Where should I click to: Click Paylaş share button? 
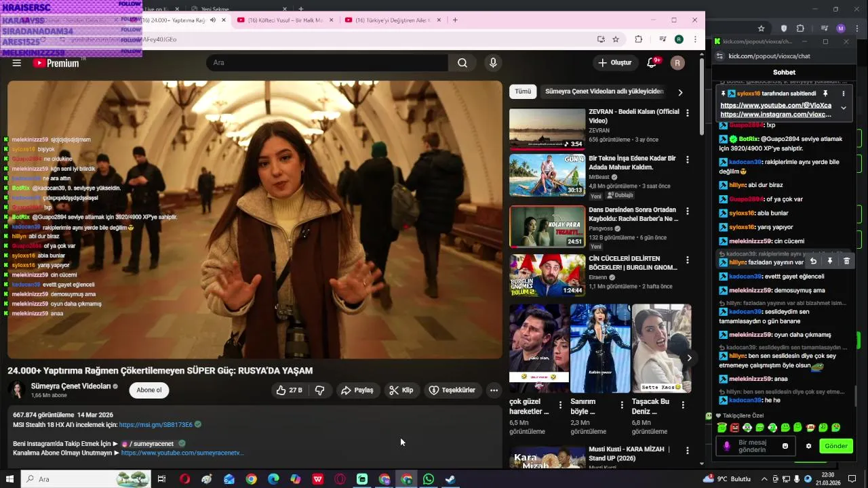(357, 390)
